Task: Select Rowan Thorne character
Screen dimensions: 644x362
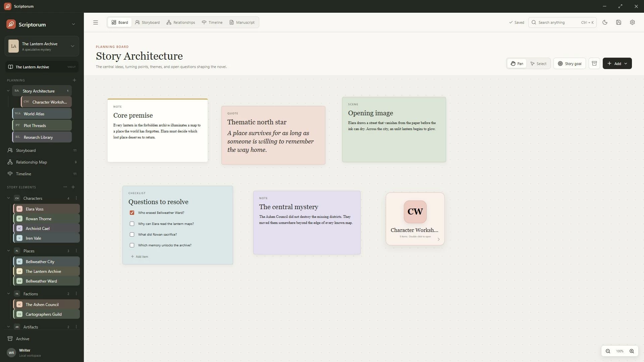Action: 47,219
